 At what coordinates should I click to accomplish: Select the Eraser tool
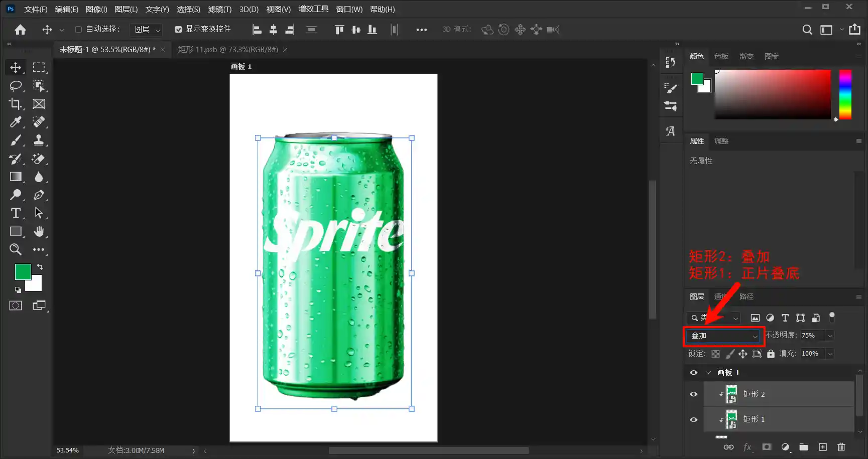(39, 159)
